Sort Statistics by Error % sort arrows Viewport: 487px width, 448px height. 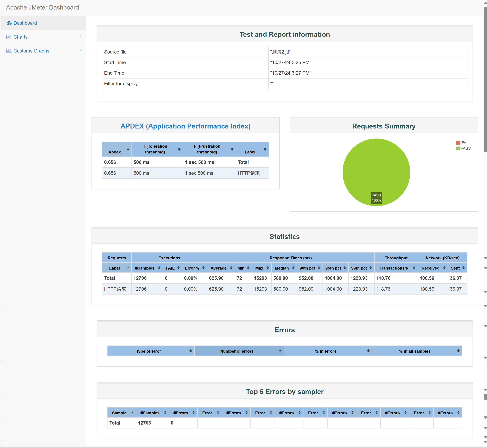point(203,268)
